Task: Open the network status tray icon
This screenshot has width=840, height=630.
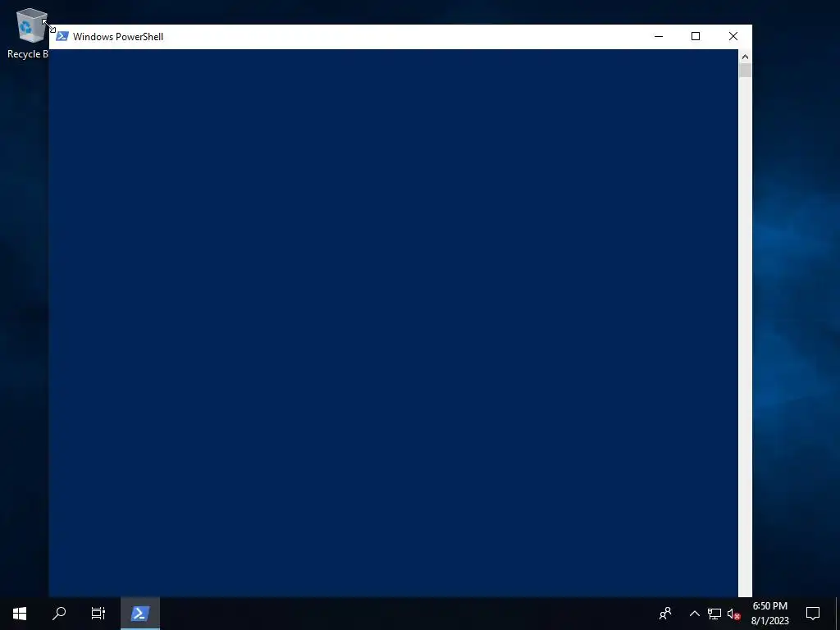Action: (714, 614)
